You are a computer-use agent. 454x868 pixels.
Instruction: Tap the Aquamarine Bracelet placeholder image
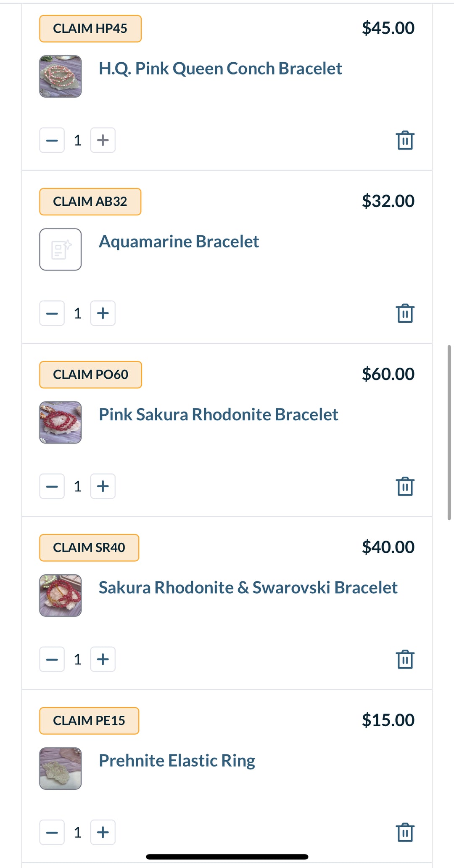pos(61,250)
